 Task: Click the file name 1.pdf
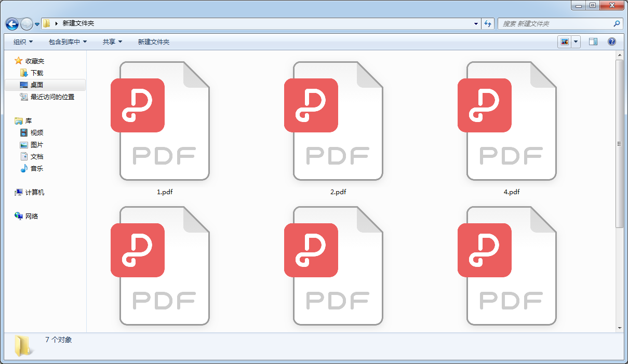coord(165,192)
